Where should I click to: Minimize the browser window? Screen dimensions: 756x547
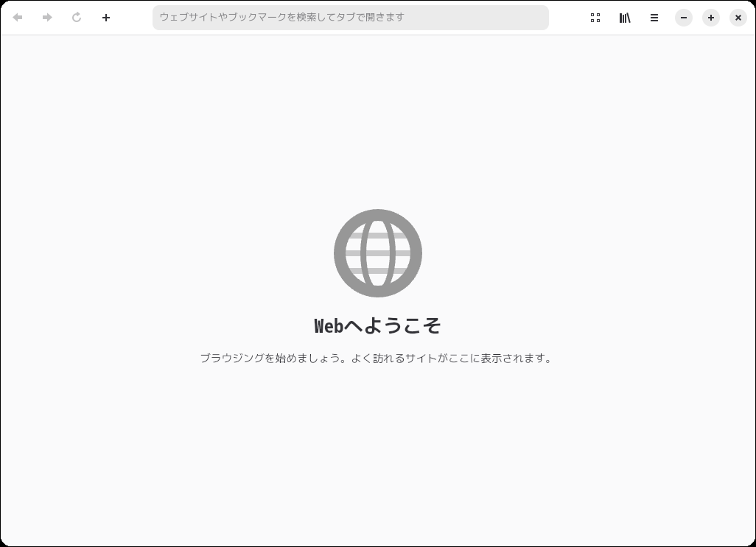click(x=684, y=18)
